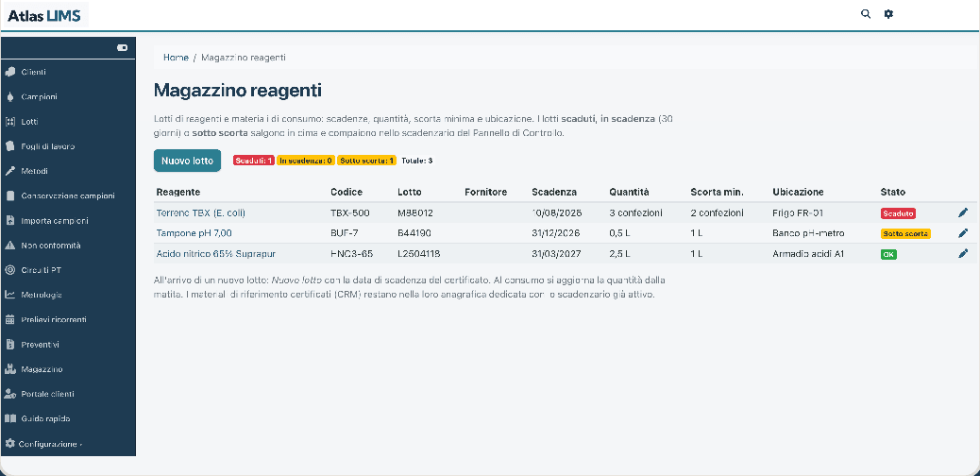Toggle the sidebar collapse switch
The width and height of the screenshot is (980, 476).
[x=123, y=47]
